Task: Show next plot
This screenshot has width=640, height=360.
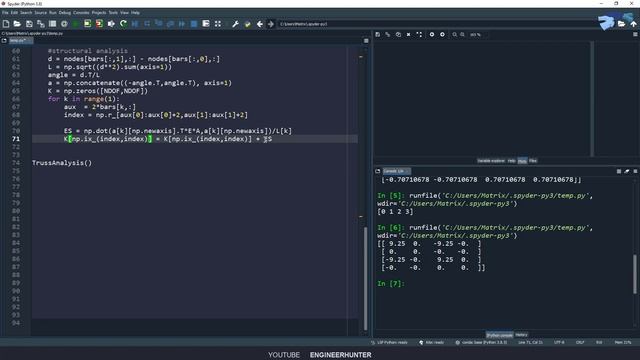Action: pos(442,35)
